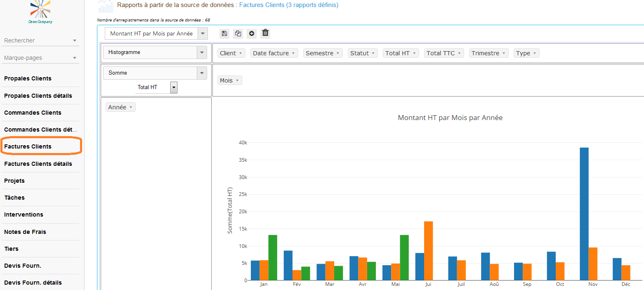Click the DemoCompany logo
This screenshot has width=644, height=290.
40,12
